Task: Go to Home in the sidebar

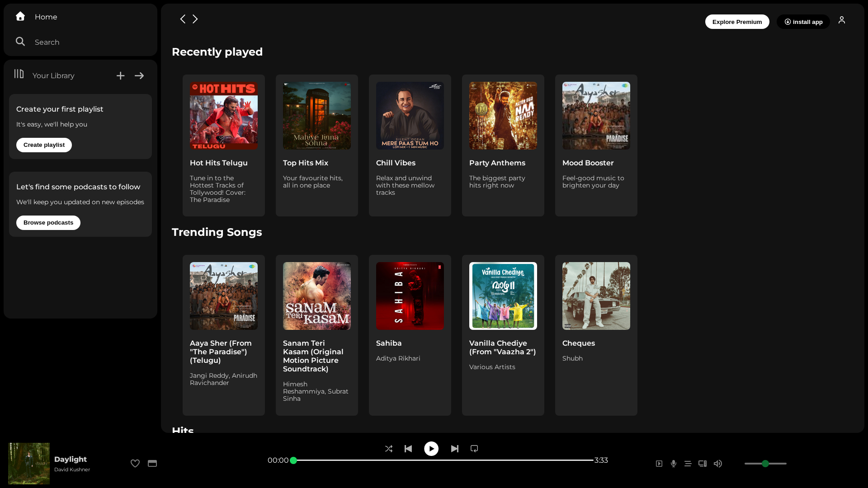Action: (x=46, y=17)
